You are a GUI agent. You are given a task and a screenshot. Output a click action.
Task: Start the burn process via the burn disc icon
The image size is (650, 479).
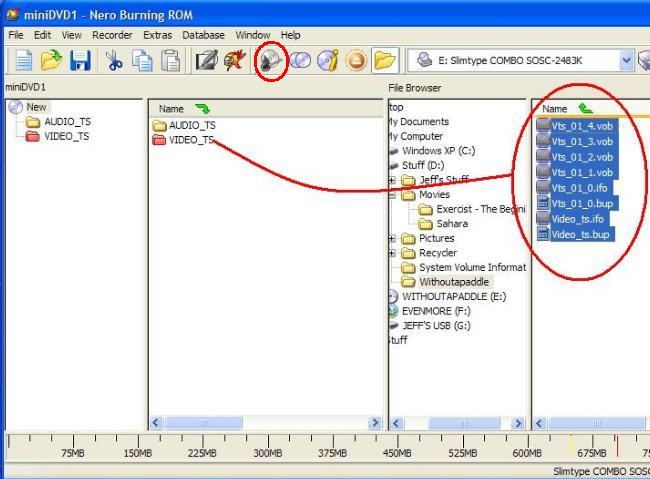tap(271, 61)
